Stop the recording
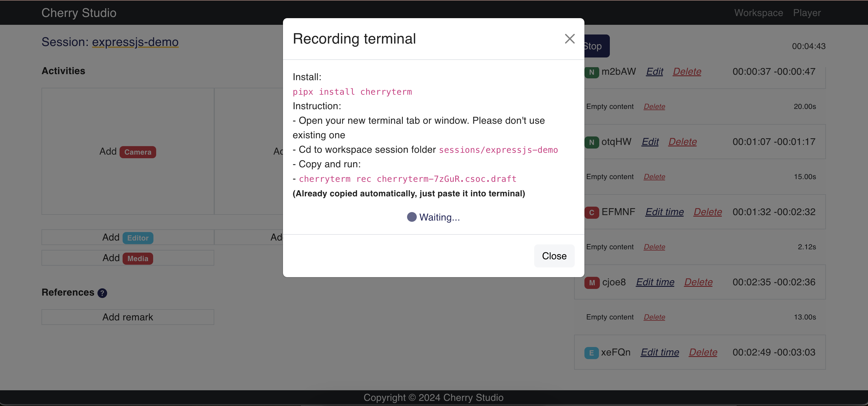Image resolution: width=868 pixels, height=406 pixels. click(x=597, y=46)
